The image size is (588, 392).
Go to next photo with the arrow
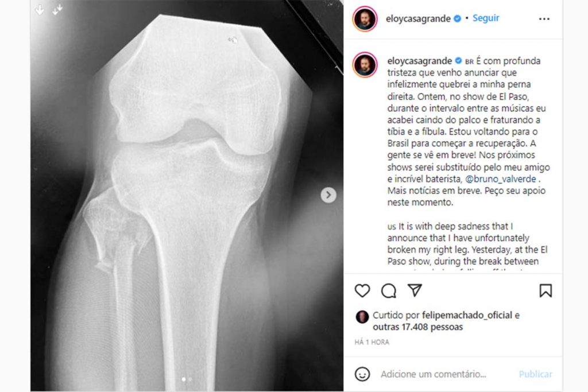[328, 195]
